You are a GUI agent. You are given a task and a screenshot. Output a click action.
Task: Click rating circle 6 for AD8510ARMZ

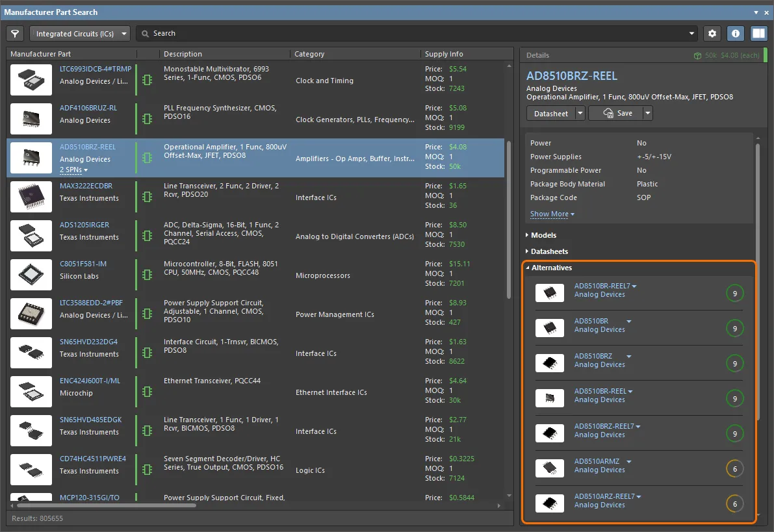coord(734,469)
